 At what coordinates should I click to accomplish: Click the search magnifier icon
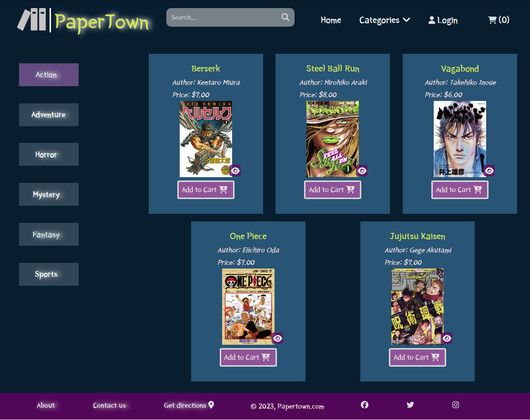[285, 18]
